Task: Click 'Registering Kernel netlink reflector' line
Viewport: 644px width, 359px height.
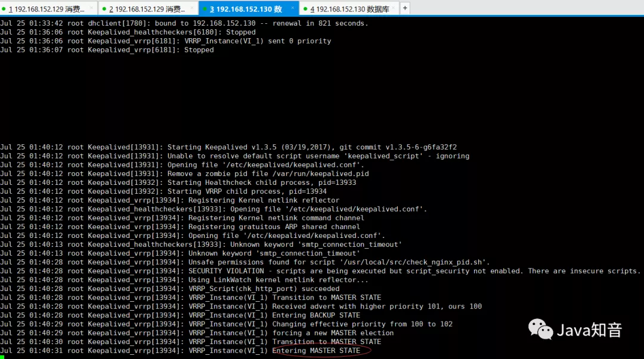Action: pyautogui.click(x=169, y=200)
